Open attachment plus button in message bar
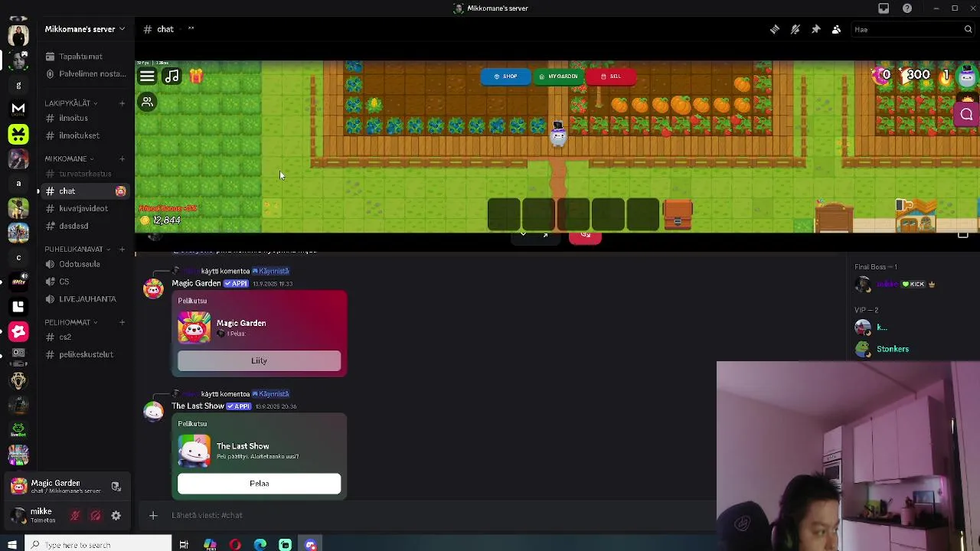Screen dimensions: 980x551 [x=153, y=516]
